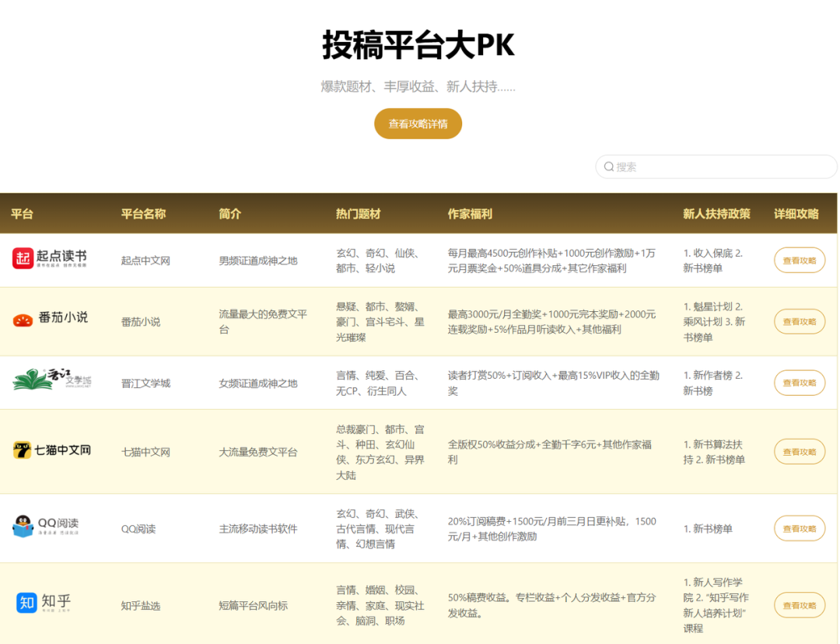
Task: Click the 平台 column header
Action: (x=22, y=214)
